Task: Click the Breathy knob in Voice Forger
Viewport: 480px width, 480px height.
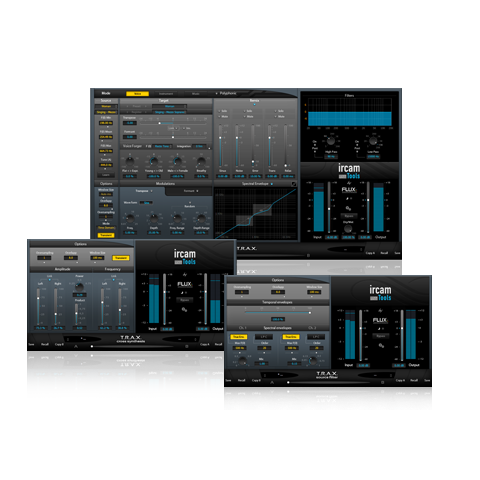Action: coord(201,162)
